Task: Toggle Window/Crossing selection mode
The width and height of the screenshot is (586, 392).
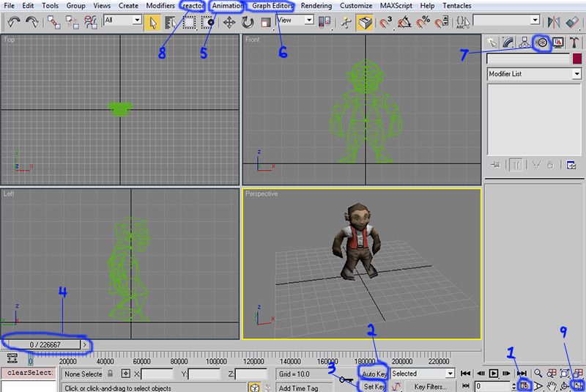Action: pyautogui.click(x=207, y=23)
